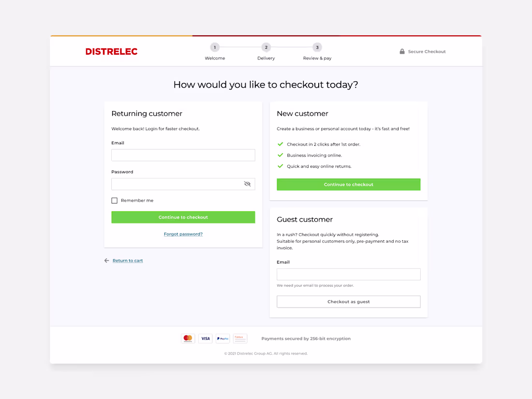Click the step 3 Review & pay indicator
Screen dimensions: 532x399
pos(317,47)
